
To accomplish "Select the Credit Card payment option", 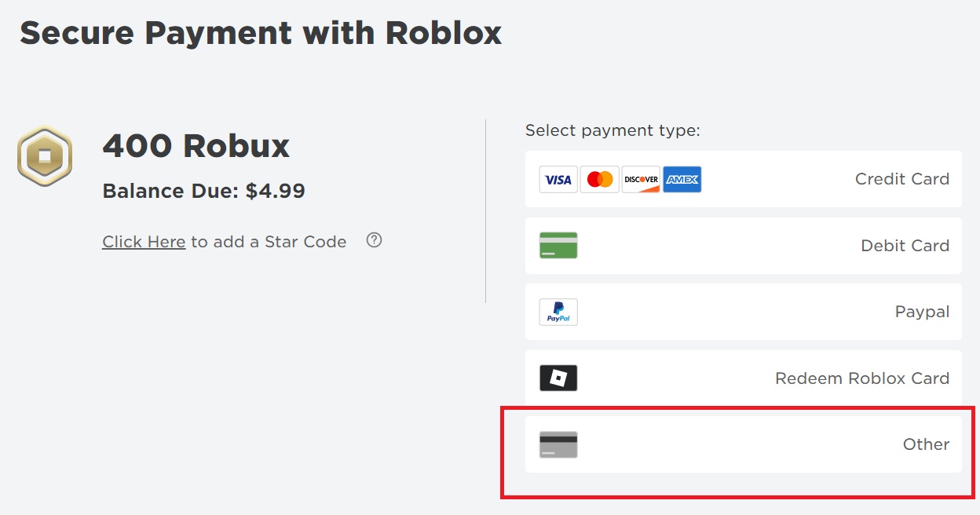I will 901,179.
